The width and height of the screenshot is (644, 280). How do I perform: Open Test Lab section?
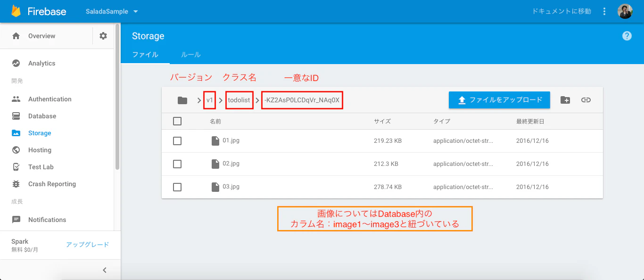pos(41,167)
